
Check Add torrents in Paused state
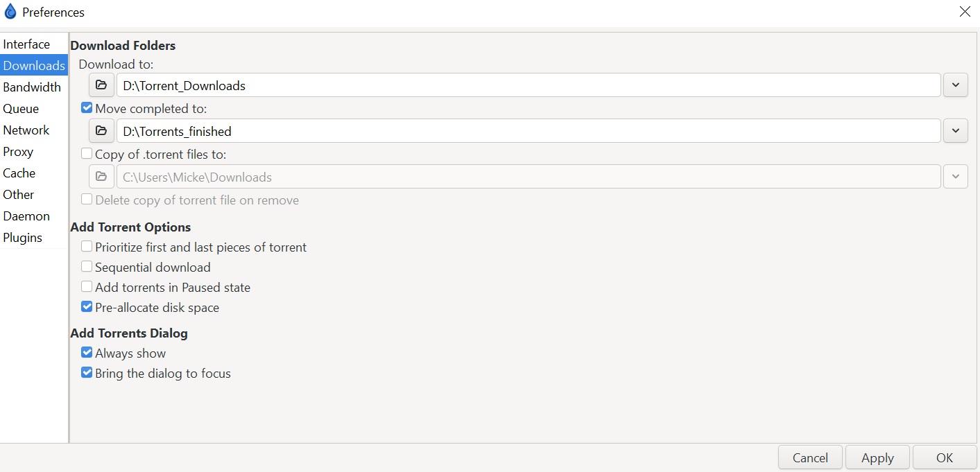click(x=87, y=287)
